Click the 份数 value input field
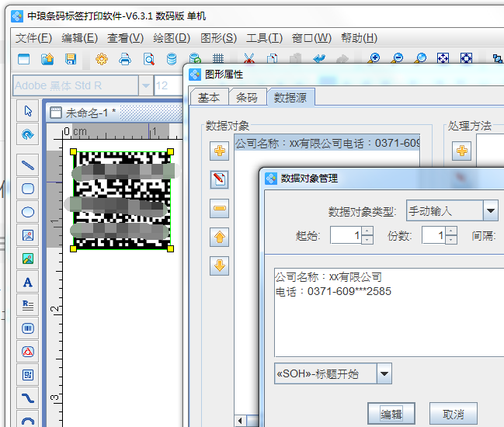 click(x=433, y=235)
